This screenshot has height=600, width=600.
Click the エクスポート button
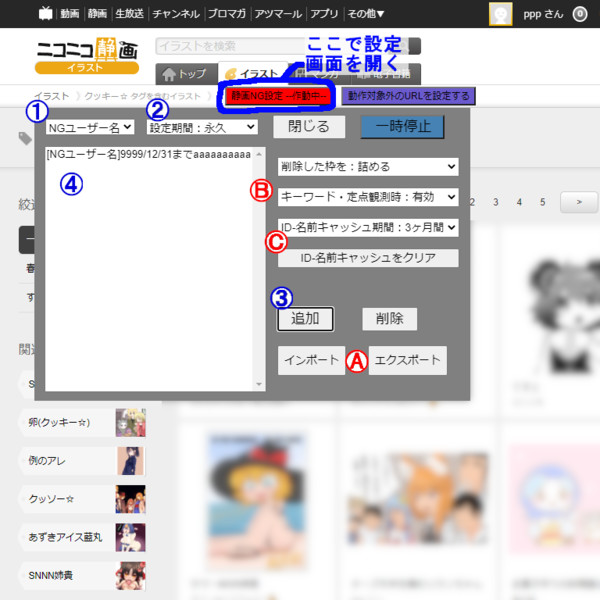pyautogui.click(x=407, y=360)
